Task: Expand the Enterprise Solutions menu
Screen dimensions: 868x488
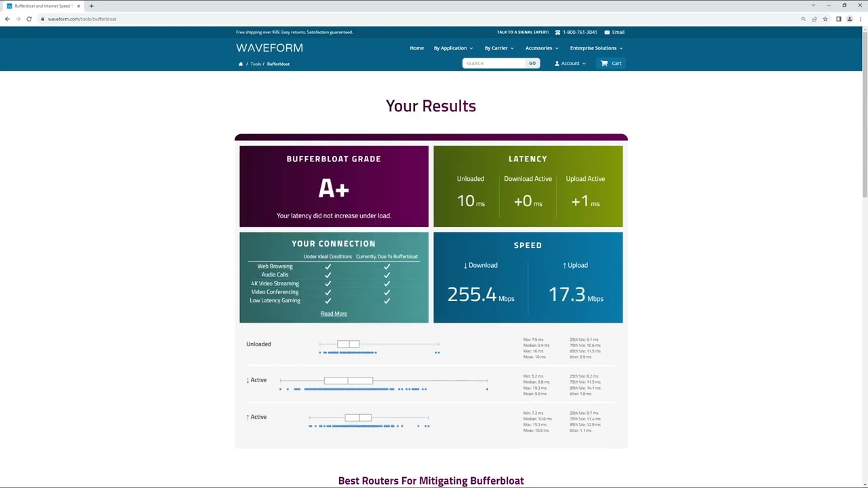Action: [x=596, y=48]
